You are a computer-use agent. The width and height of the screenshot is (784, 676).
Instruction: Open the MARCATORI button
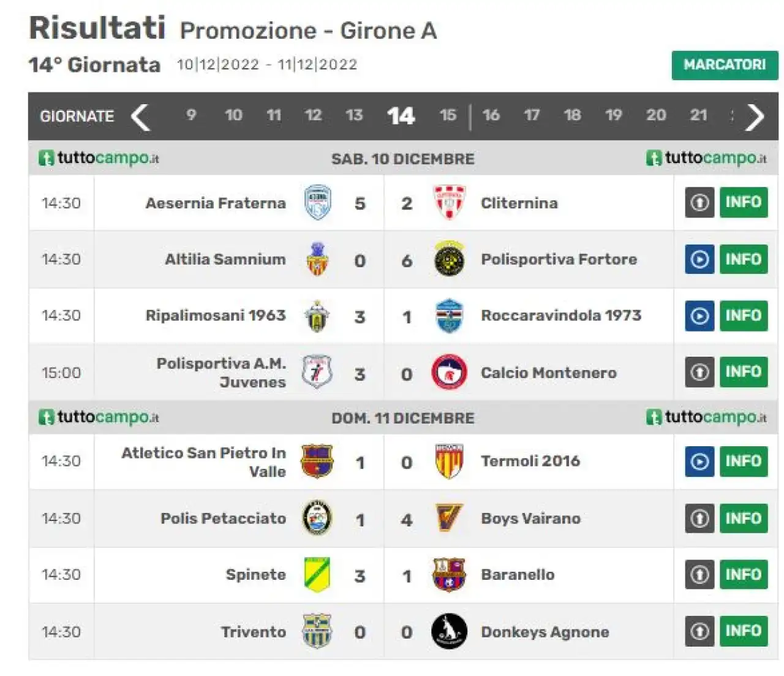725,65
